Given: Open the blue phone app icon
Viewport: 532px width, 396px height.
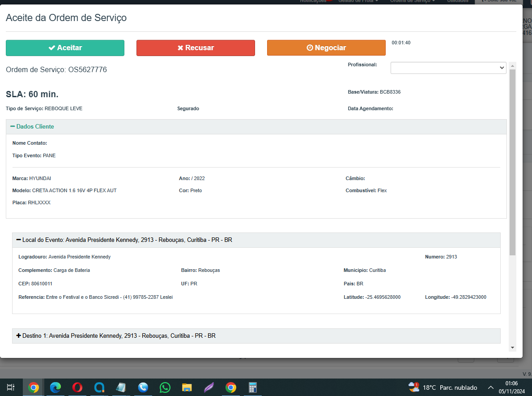Looking at the screenshot, I should tap(143, 387).
